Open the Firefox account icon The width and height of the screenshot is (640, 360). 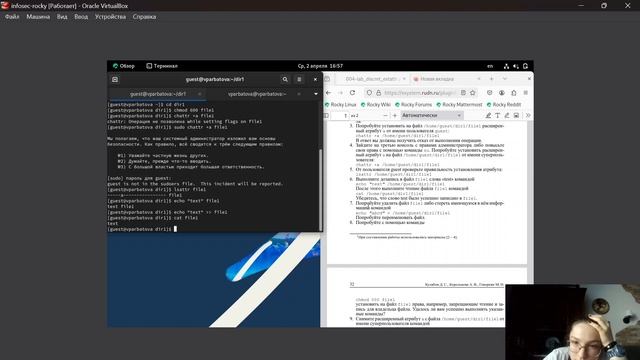tap(502, 93)
